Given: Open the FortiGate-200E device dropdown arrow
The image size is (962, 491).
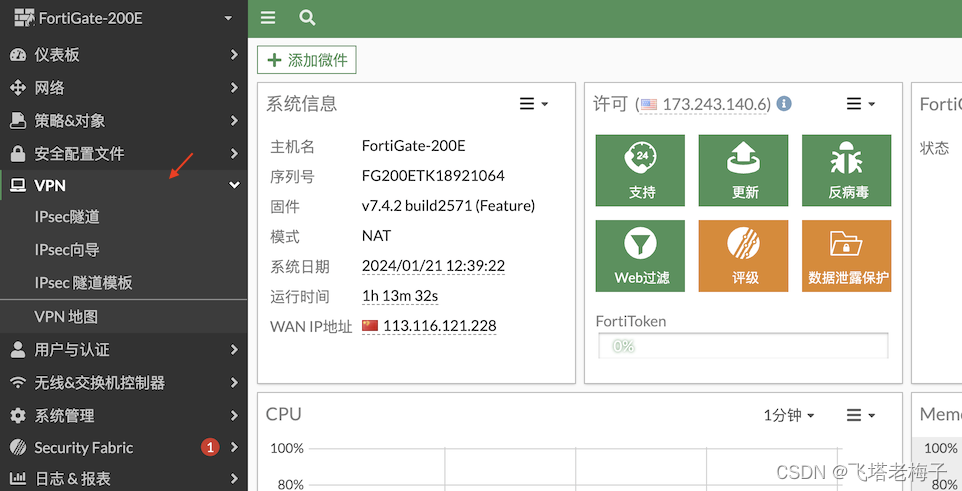Looking at the screenshot, I should coord(228,18).
